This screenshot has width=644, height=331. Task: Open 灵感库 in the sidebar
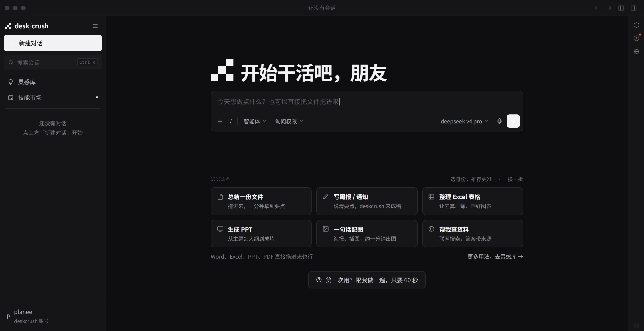(x=53, y=82)
